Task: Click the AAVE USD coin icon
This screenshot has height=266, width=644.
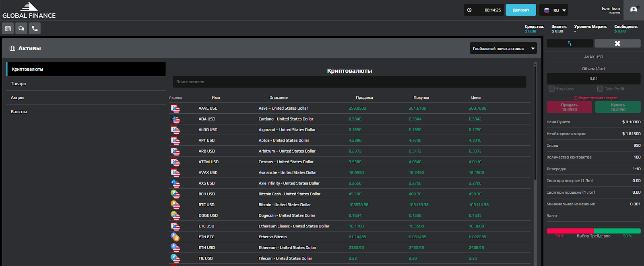Action: click(175, 108)
